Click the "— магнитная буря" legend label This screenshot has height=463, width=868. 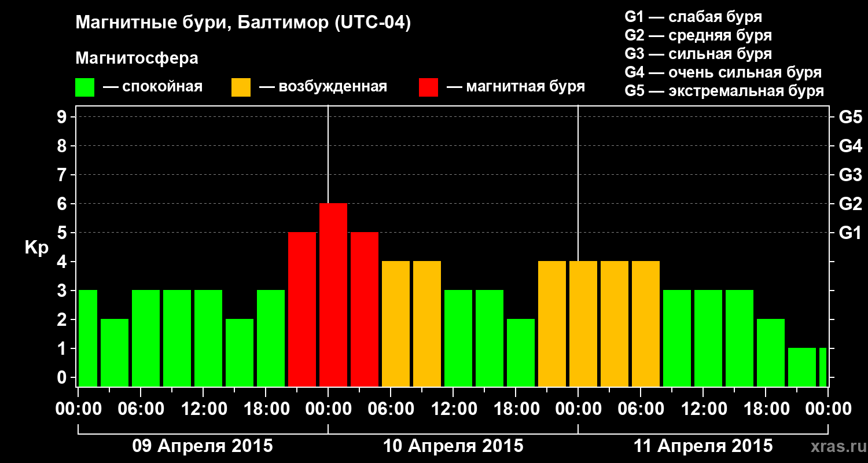(516, 87)
